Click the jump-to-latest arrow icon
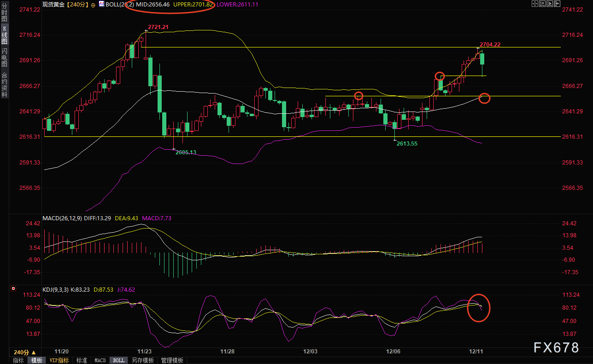 pyautogui.click(x=558, y=4)
